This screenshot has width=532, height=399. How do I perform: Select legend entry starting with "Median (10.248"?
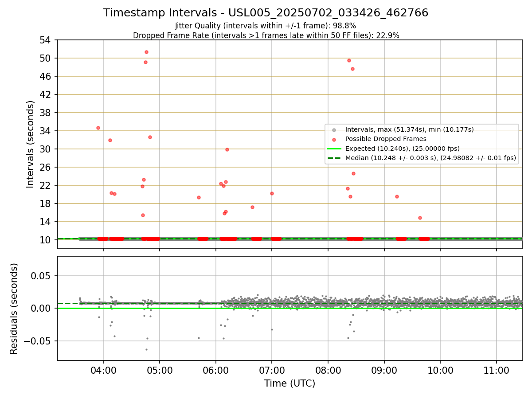point(430,158)
